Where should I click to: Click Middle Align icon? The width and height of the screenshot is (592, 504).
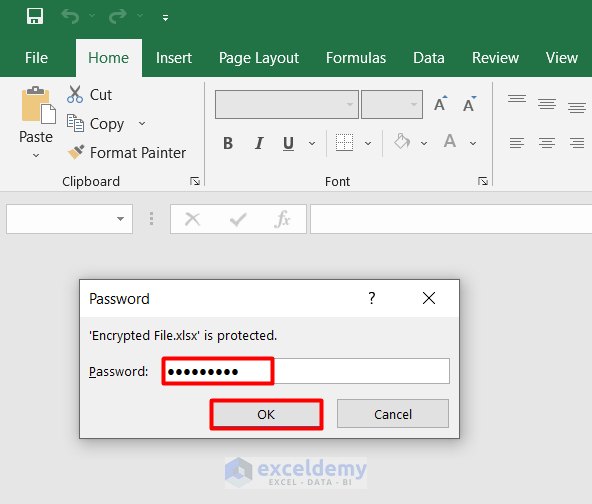pyautogui.click(x=547, y=104)
